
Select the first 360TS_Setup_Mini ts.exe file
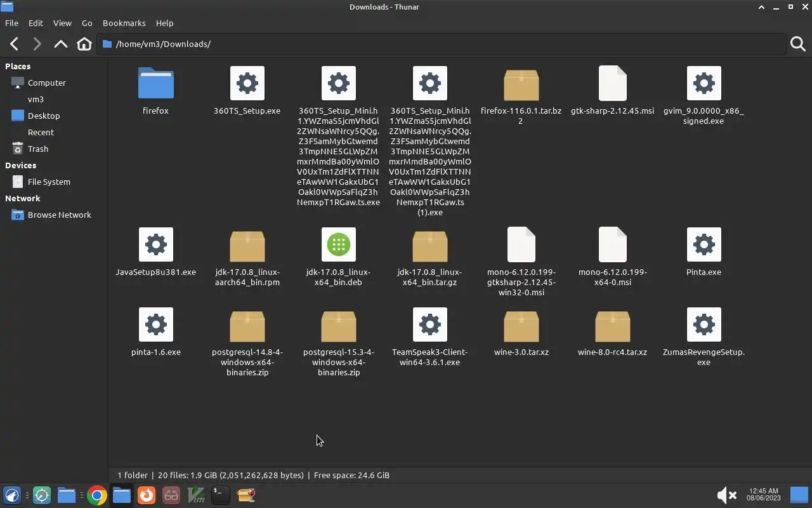coord(338,83)
